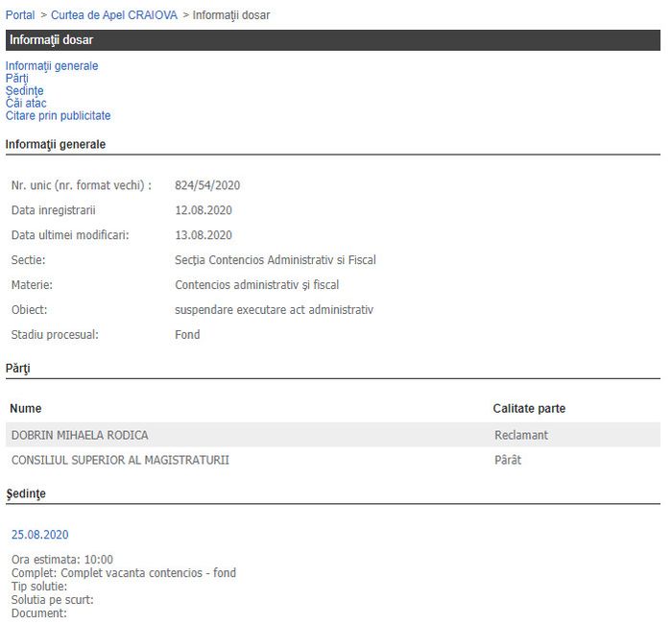Open the 25.08.2020 hearing date link

point(40,535)
